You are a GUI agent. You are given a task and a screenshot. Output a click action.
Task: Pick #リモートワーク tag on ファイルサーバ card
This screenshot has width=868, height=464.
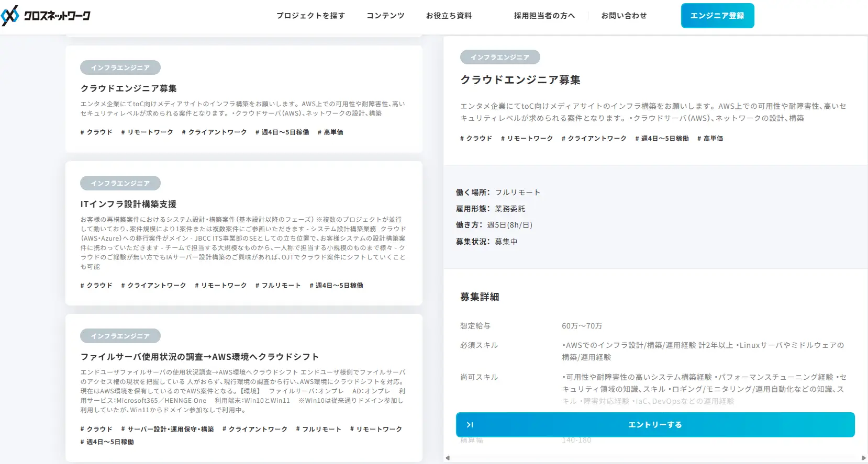(376, 429)
